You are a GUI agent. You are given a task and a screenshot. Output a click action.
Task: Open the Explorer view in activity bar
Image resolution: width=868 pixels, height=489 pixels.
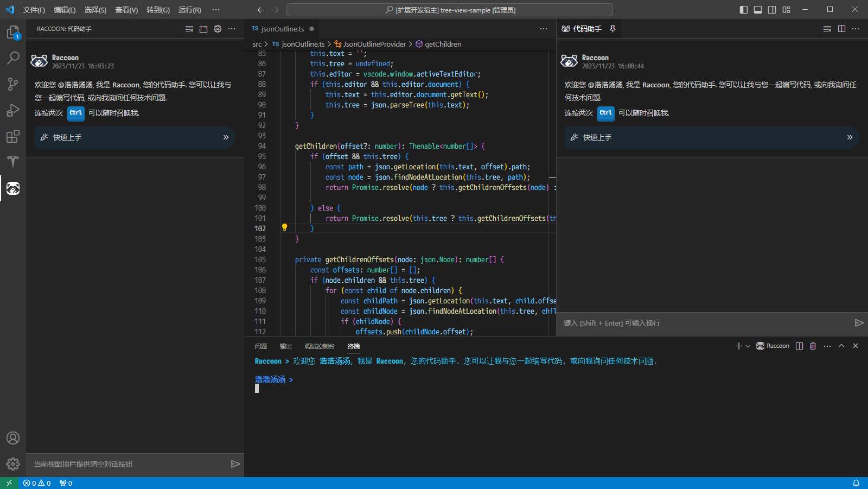[12, 33]
